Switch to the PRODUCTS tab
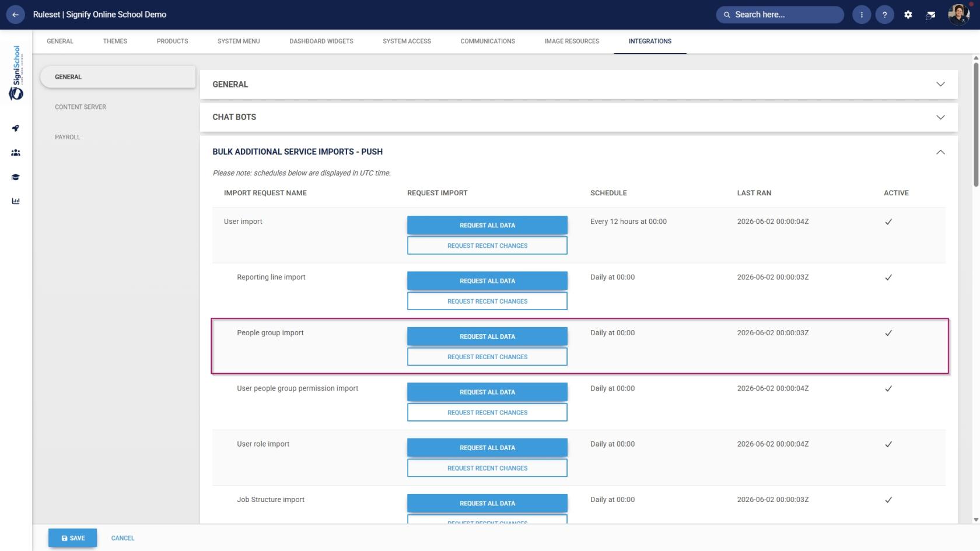This screenshot has width=980, height=551. click(x=172, y=41)
